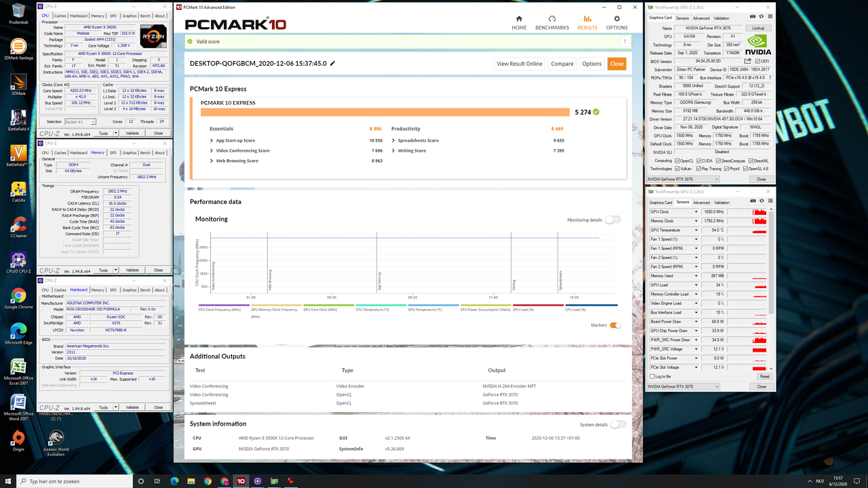Launch Battlefield 4 desktop shortcut

pyautogui.click(x=18, y=120)
